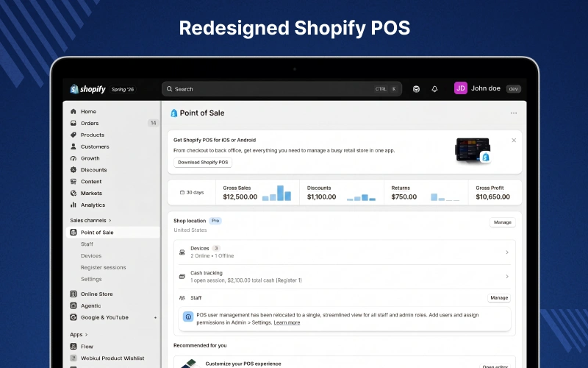This screenshot has width=588, height=368.
Task: Open Webkul Product Wishlist app icon
Action: click(x=73, y=358)
